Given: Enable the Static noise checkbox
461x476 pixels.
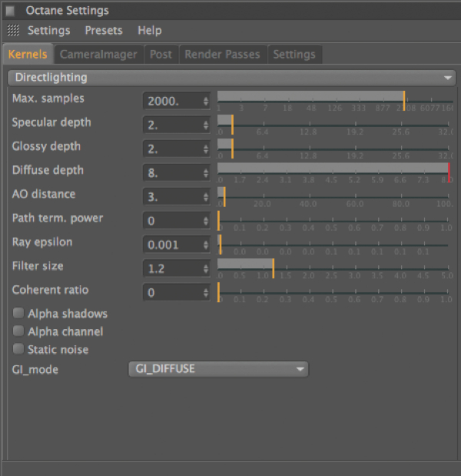Looking at the screenshot, I should 18,349.
